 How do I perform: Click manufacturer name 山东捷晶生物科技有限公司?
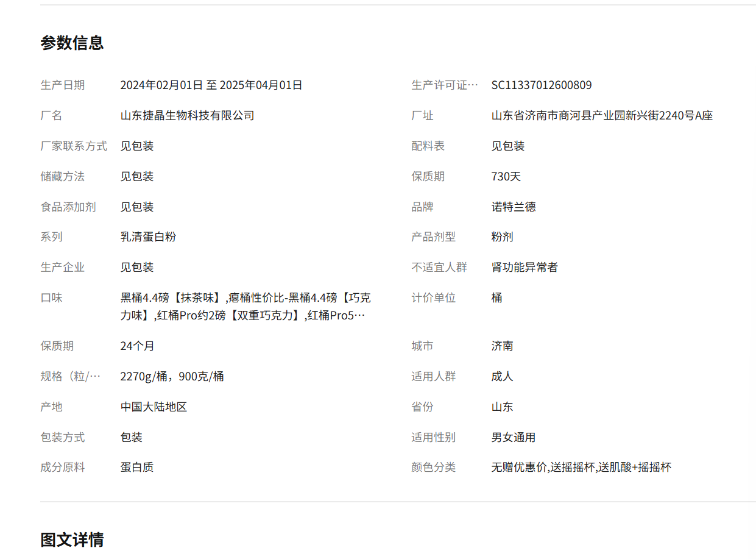(187, 116)
